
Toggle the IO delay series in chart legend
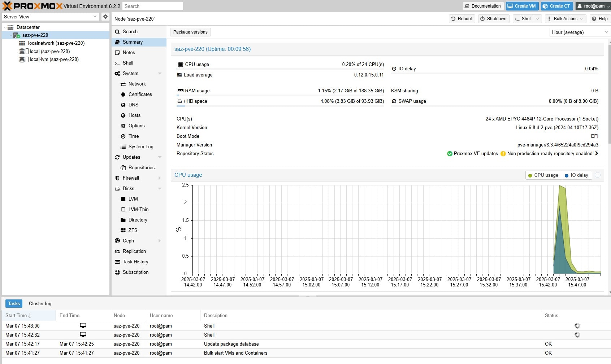(x=576, y=175)
